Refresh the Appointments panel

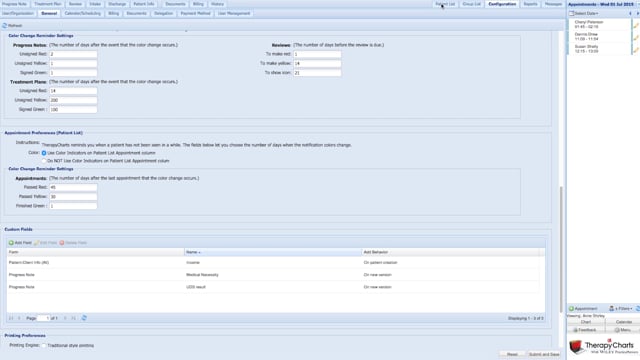coord(638,309)
